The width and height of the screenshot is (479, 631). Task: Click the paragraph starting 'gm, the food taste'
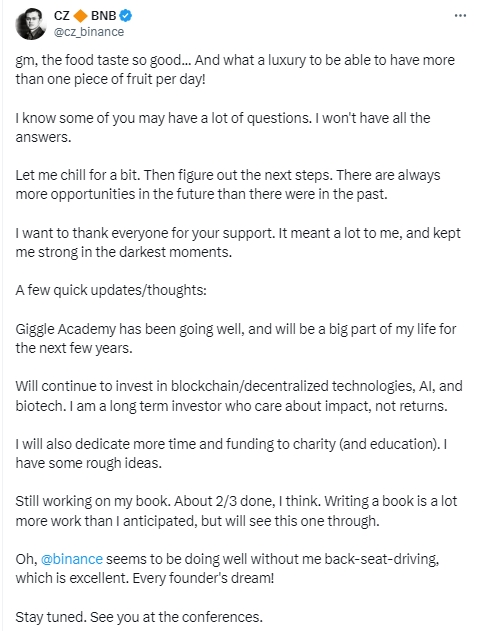point(235,69)
